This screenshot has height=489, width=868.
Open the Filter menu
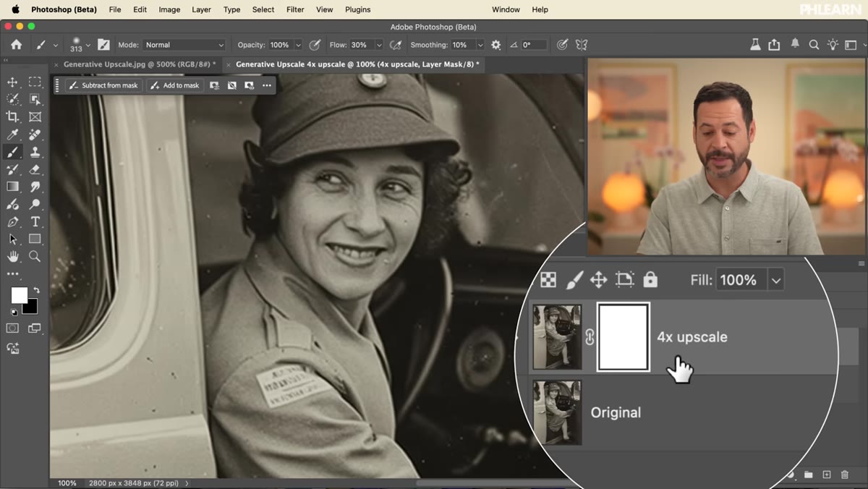pos(295,9)
